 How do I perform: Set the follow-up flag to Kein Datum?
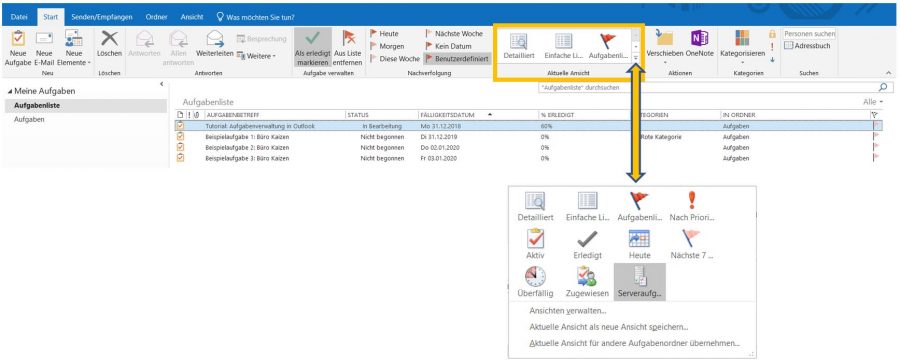(448, 46)
